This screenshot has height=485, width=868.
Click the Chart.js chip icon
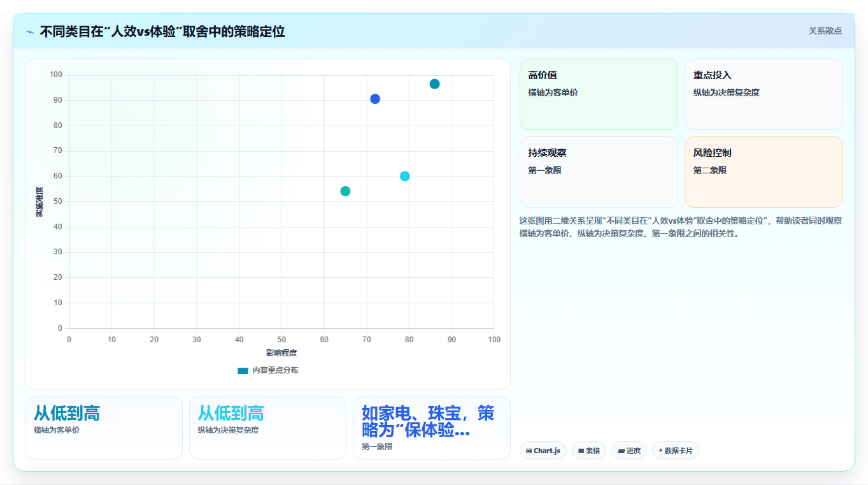tap(529, 451)
